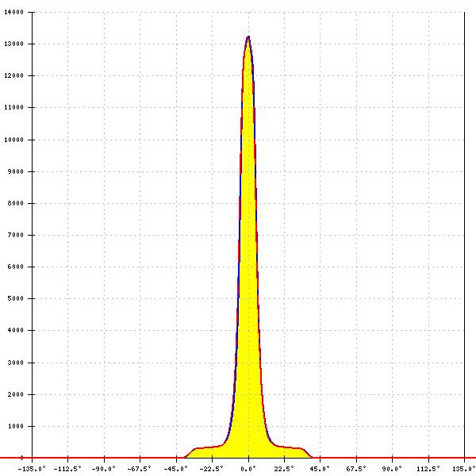Click the 6000 y-axis label
This screenshot has height=476, width=476.
(x=16, y=267)
